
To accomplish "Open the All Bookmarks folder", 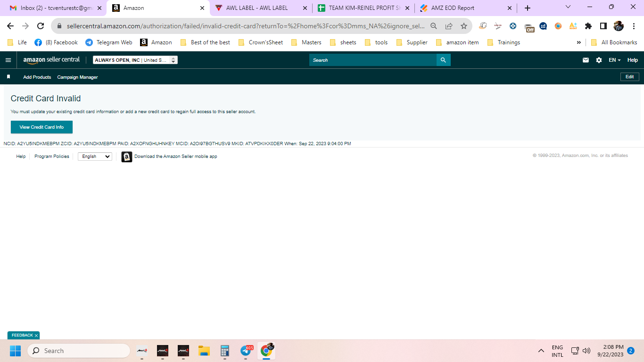I will (x=614, y=42).
